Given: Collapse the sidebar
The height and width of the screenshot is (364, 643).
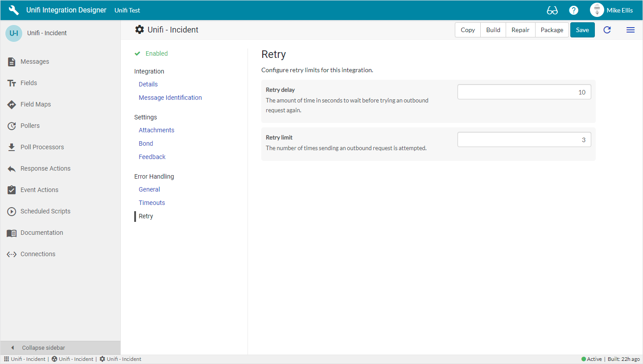Looking at the screenshot, I should click(x=43, y=348).
